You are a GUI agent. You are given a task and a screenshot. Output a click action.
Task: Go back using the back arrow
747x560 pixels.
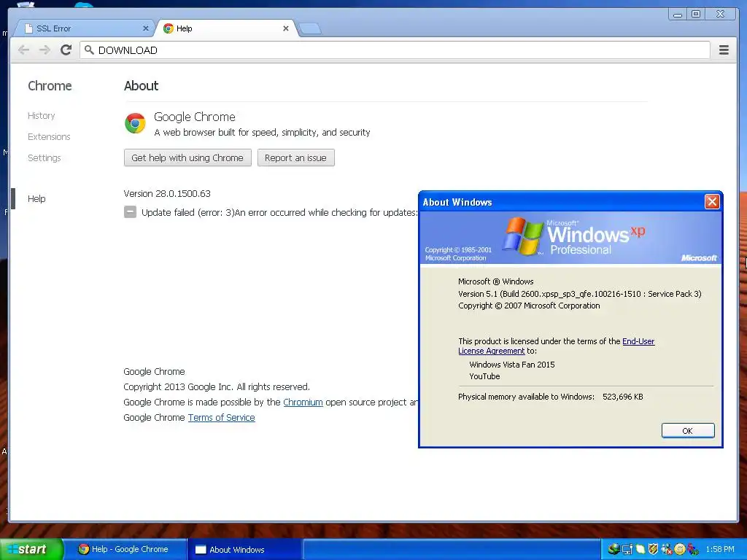[23, 50]
